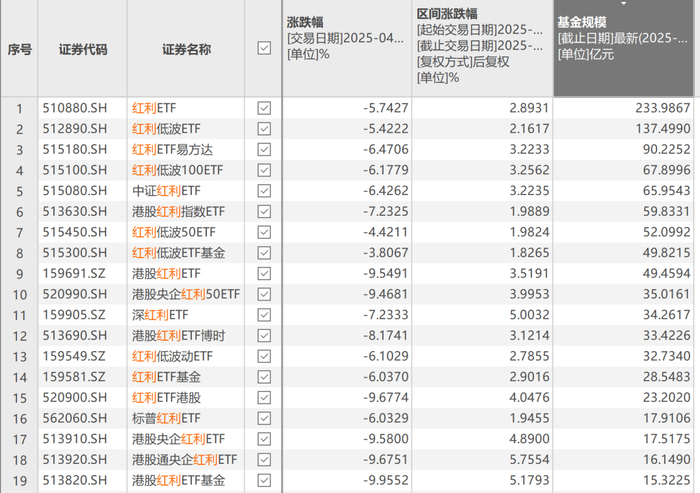Open the 港股通央企红利ETF name cell
The height and width of the screenshot is (493, 700).
pos(185,460)
